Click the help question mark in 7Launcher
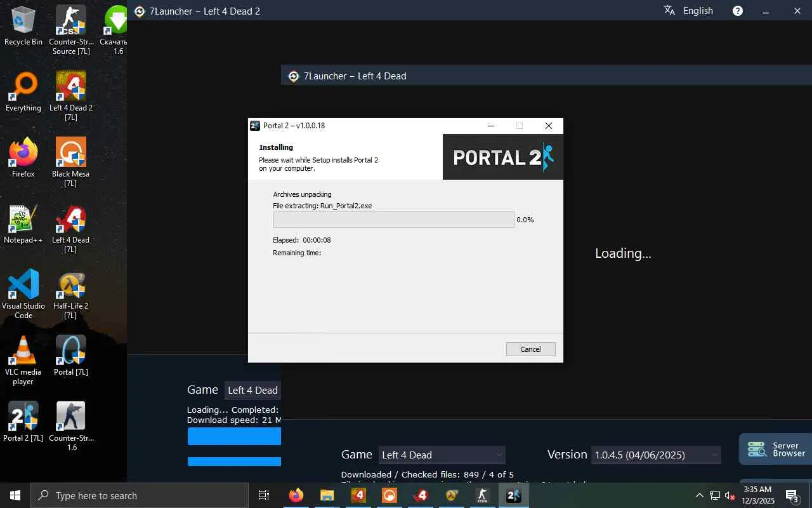The width and height of the screenshot is (812, 508). coord(738,11)
